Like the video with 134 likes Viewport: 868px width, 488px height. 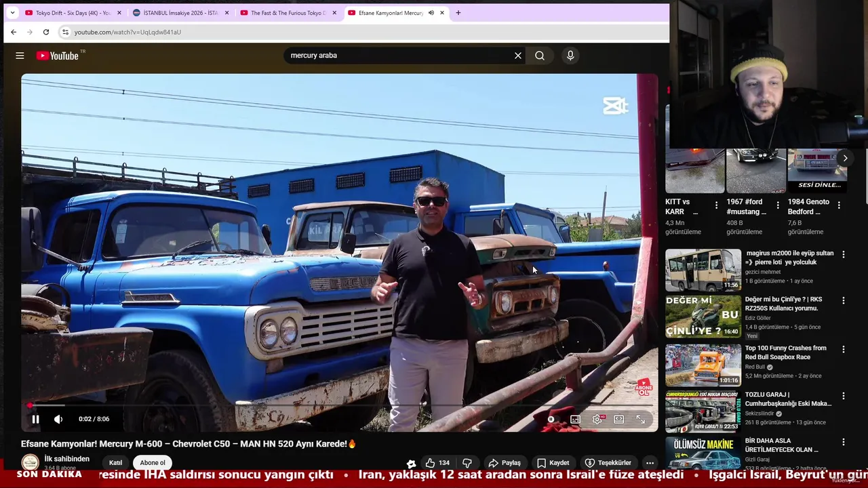[437, 463]
